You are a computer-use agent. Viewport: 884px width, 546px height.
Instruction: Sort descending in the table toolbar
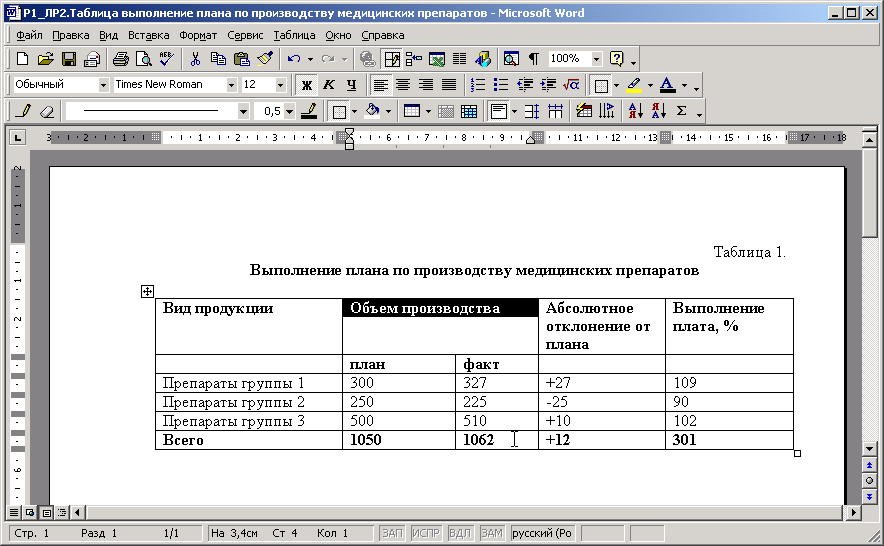(x=658, y=111)
